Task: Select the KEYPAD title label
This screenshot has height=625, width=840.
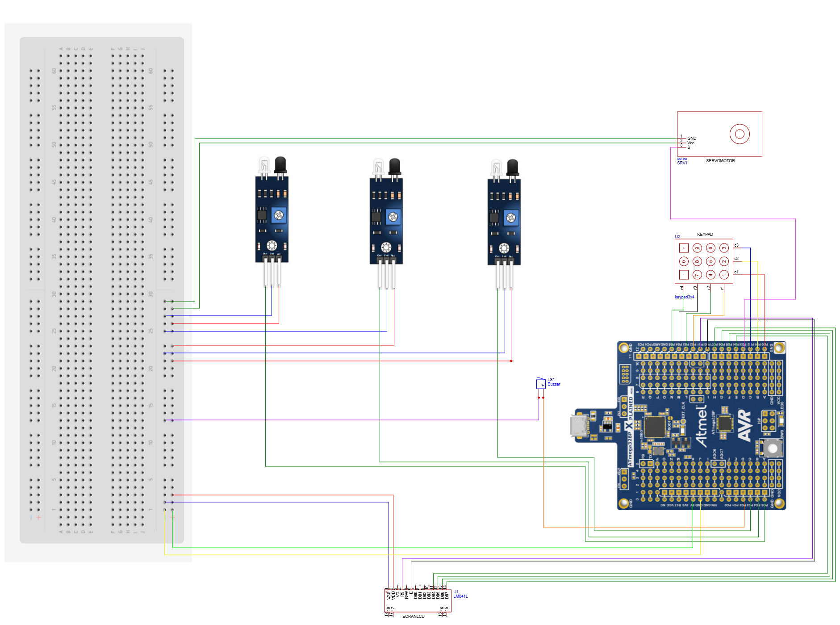Action: (x=705, y=235)
